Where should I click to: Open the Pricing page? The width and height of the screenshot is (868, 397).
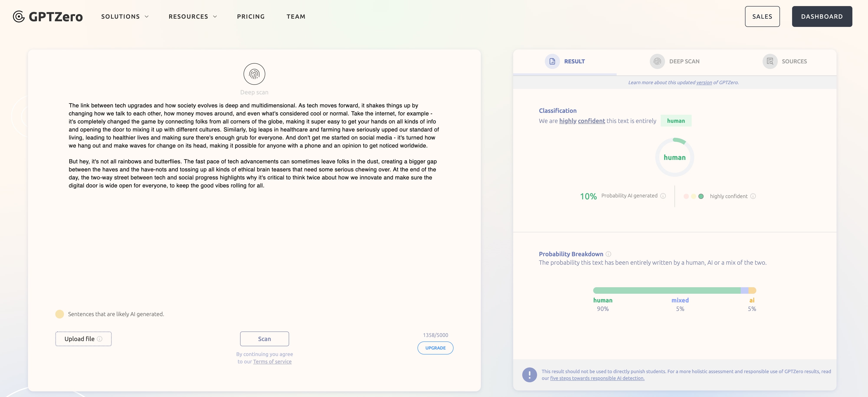point(251,16)
